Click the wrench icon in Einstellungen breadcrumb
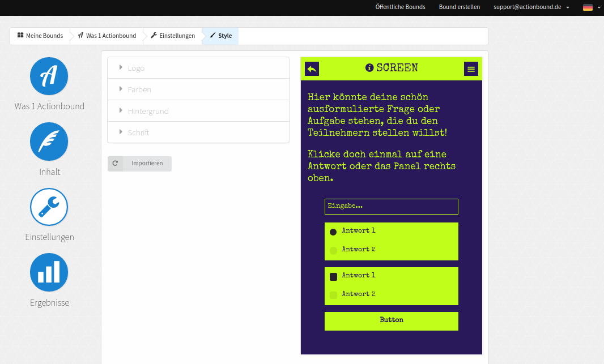Viewport: 604px width, 364px height. click(x=154, y=36)
